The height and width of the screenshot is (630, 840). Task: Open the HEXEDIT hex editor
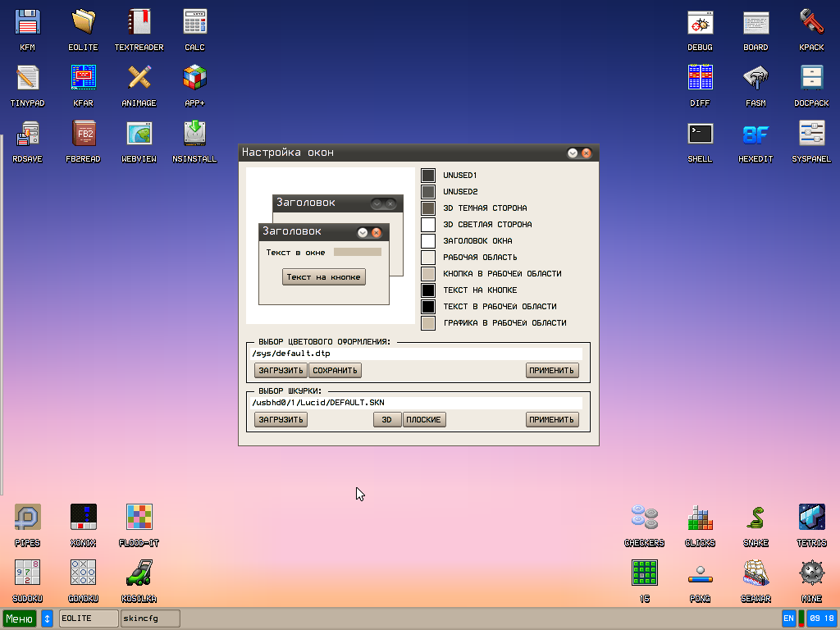pos(756,132)
